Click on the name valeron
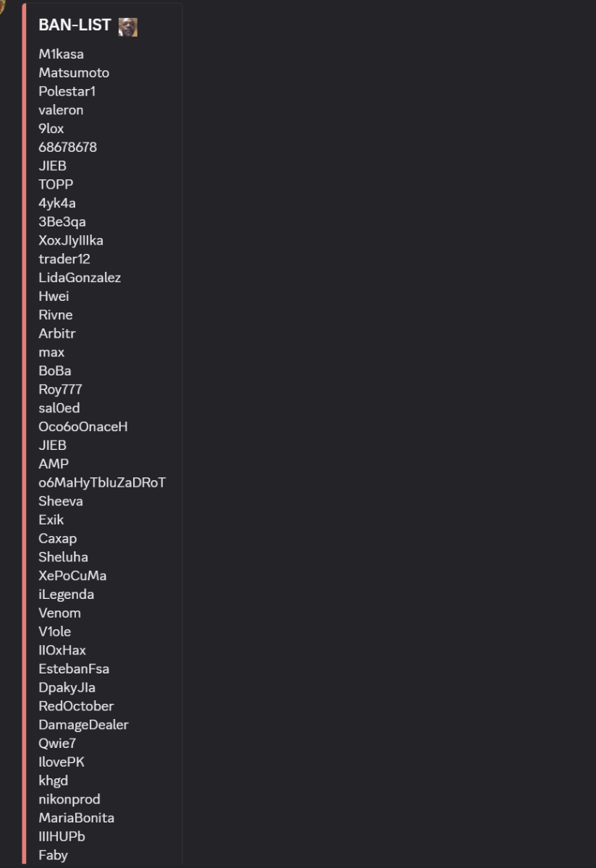Image resolution: width=596 pixels, height=868 pixels. pyautogui.click(x=61, y=110)
